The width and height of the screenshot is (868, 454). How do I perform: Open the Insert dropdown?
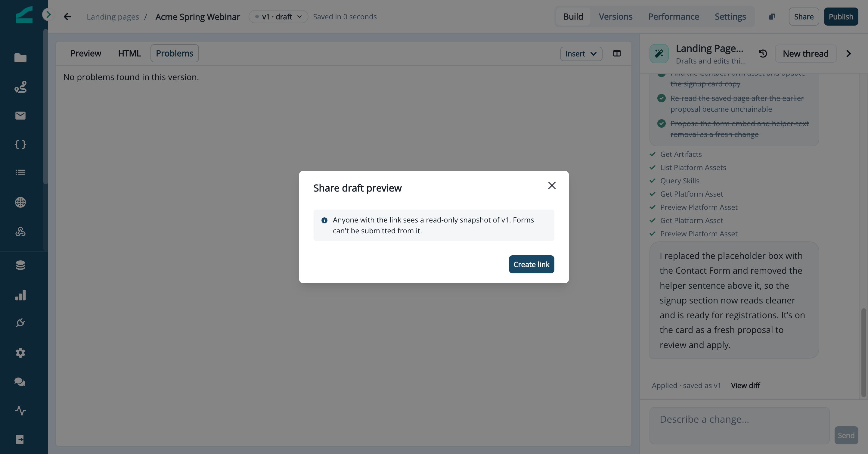tap(581, 54)
